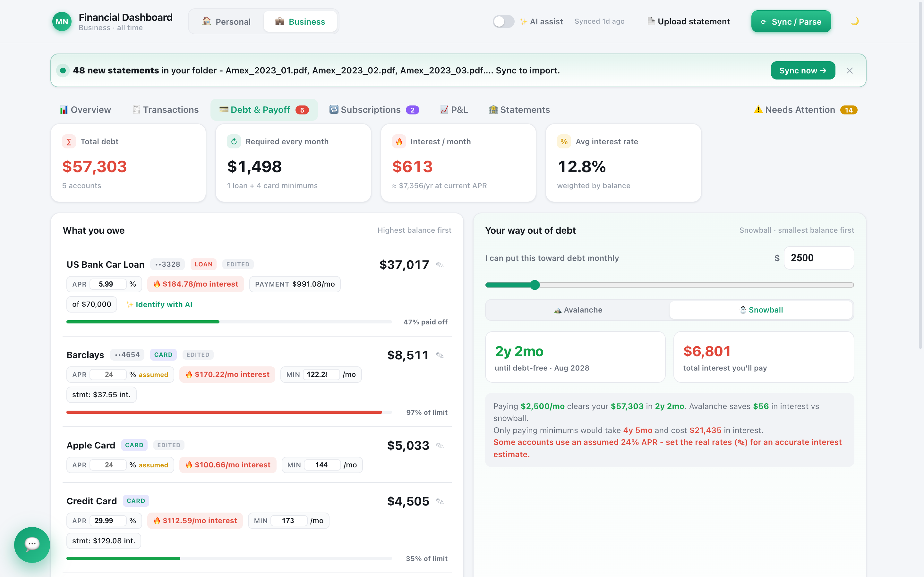Edit the Apple Card balance via pencil icon
924x577 pixels.
440,446
